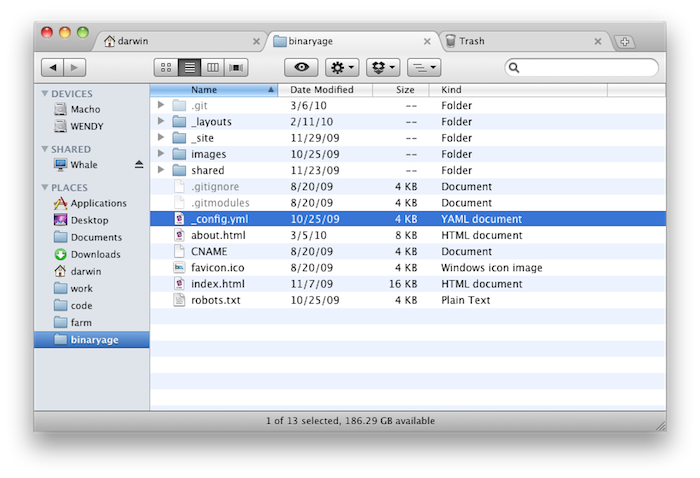700x478 pixels.
Task: Select the Macho device in sidebar
Action: pyautogui.click(x=85, y=110)
